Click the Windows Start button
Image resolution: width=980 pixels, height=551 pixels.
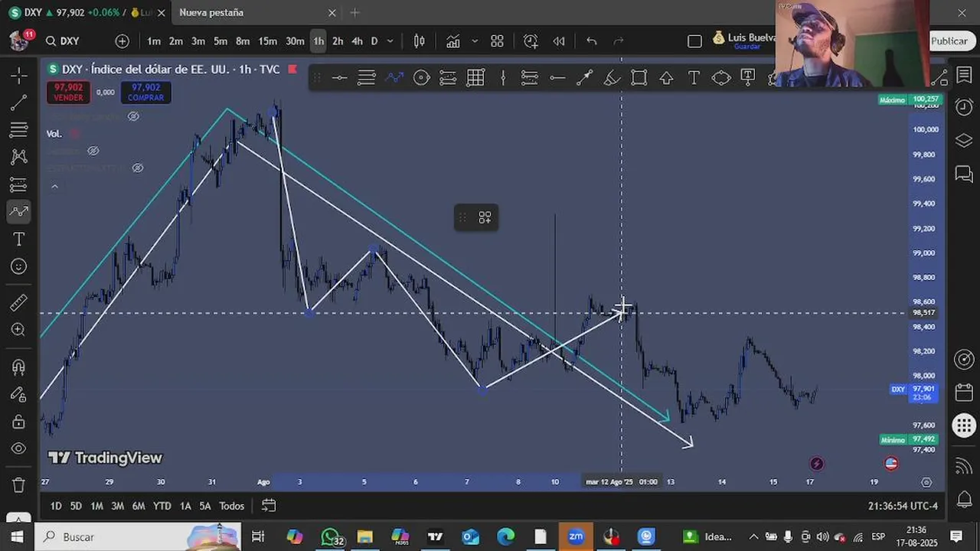17,537
